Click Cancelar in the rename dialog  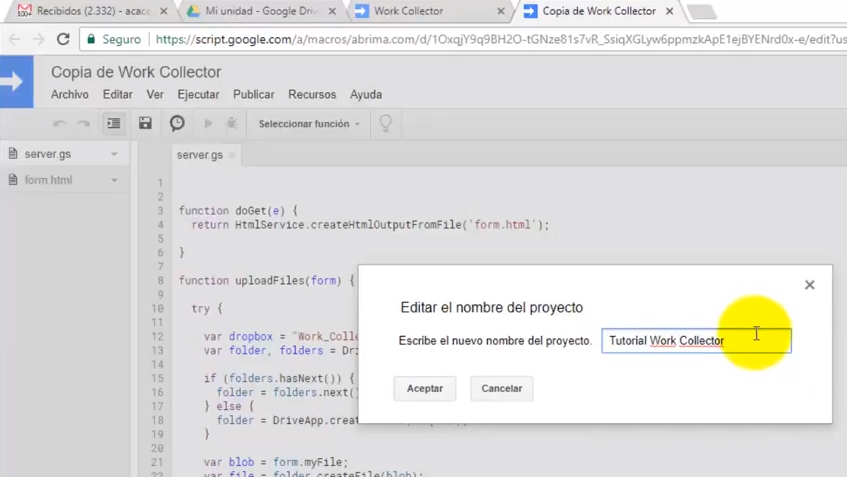(501, 388)
